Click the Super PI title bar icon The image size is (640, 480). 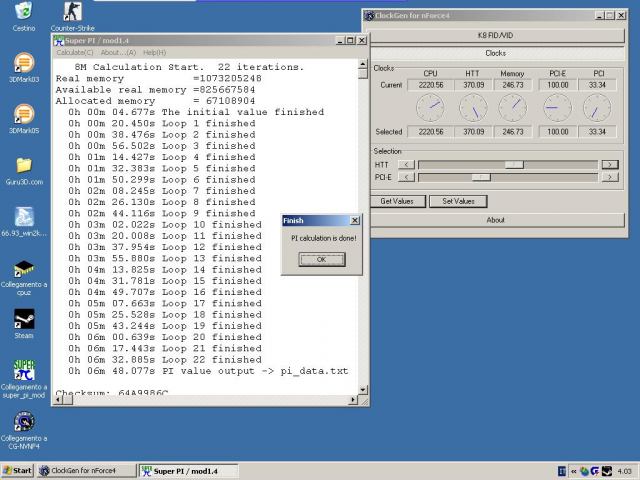pyautogui.click(x=59, y=40)
